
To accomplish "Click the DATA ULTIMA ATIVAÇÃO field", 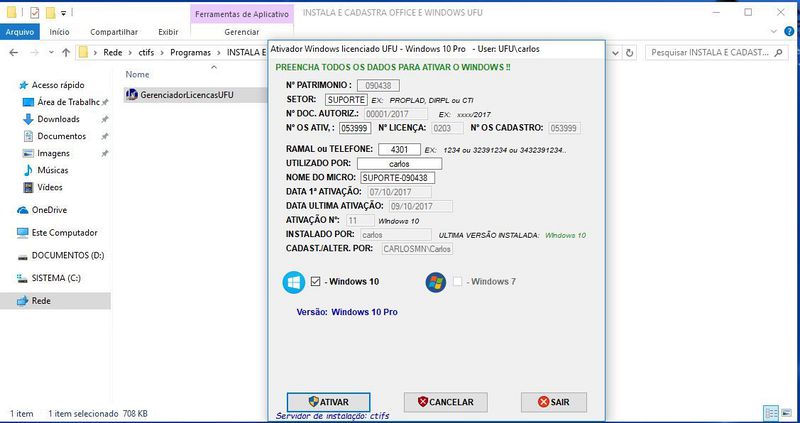I will pyautogui.click(x=420, y=206).
